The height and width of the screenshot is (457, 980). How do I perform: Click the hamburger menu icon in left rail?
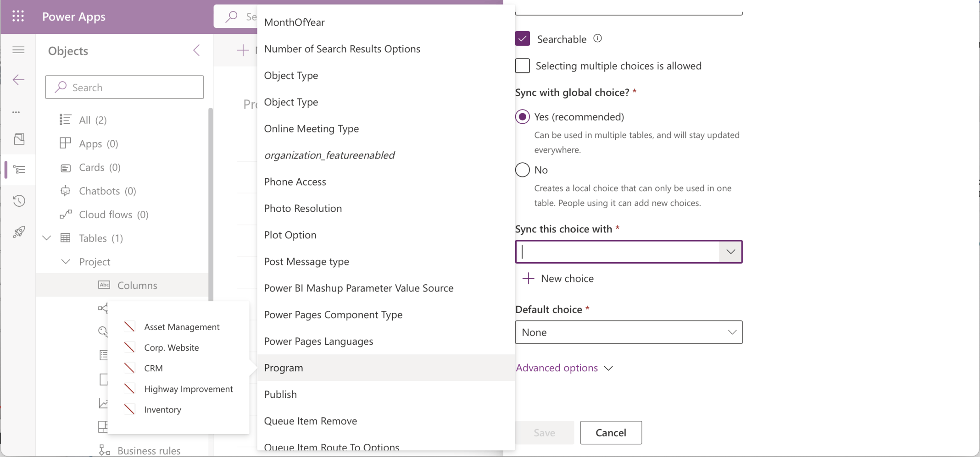[x=18, y=50]
